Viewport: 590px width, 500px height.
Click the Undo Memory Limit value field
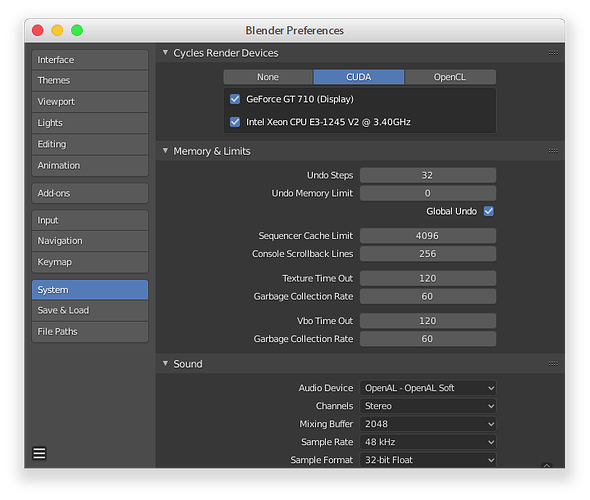[428, 193]
